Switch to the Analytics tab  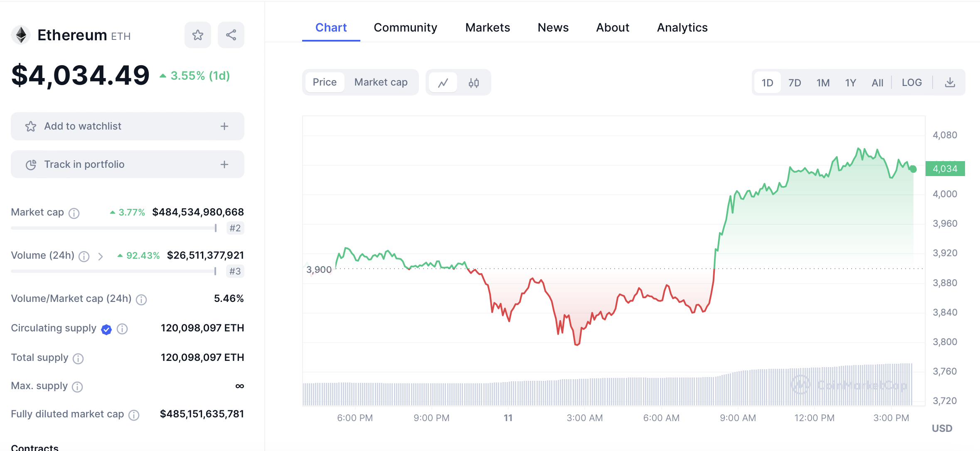pyautogui.click(x=682, y=27)
